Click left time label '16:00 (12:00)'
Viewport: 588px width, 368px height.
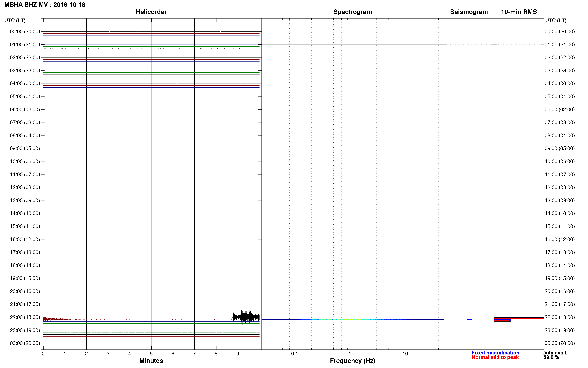tap(25, 239)
